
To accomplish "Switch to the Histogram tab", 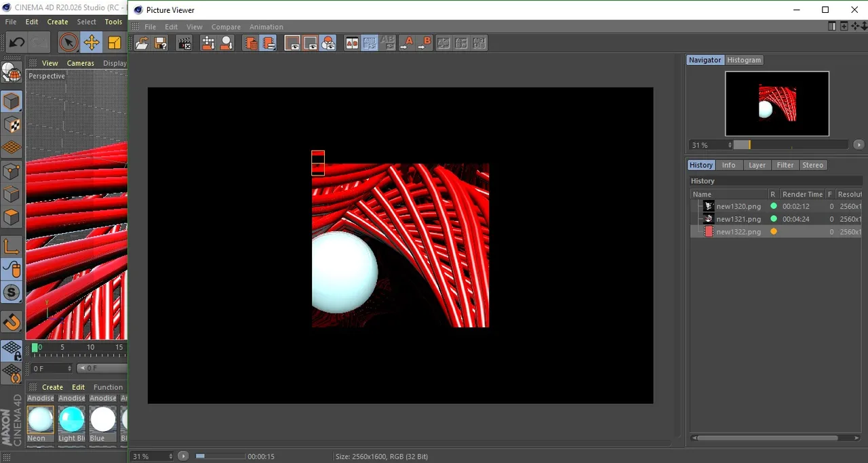I will pyautogui.click(x=744, y=60).
